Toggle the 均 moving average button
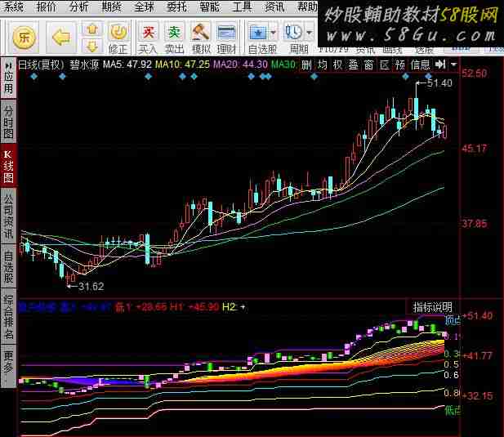 [x=323, y=65]
